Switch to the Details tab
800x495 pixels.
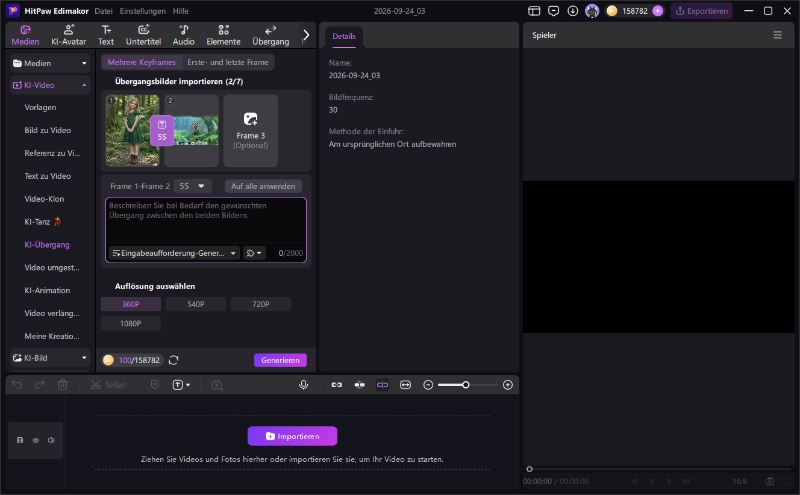(344, 36)
